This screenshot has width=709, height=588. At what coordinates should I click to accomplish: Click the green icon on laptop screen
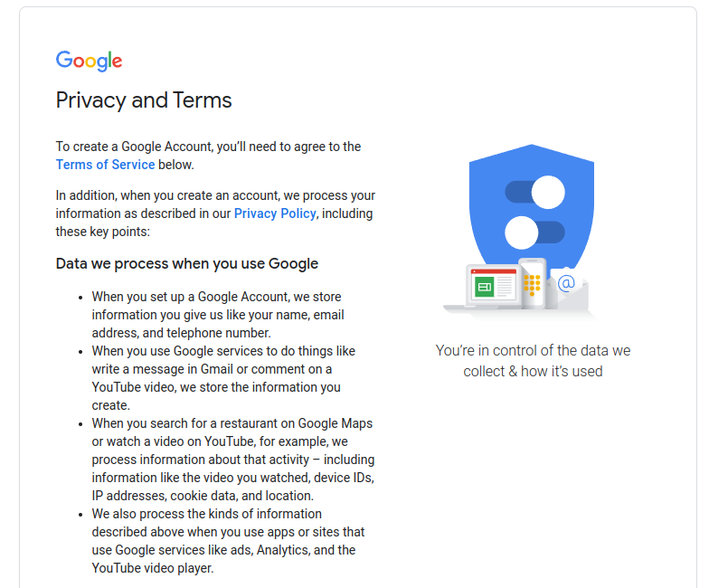pos(484,288)
